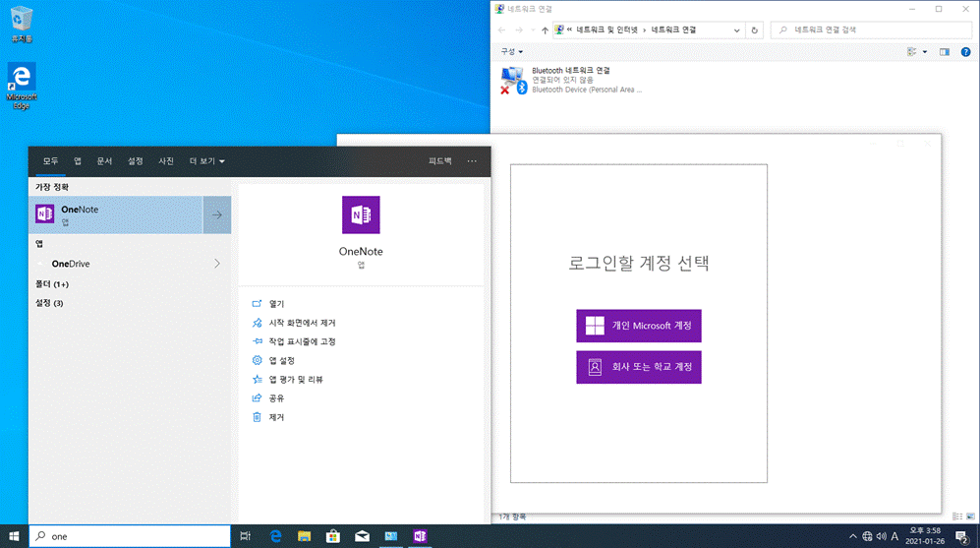Viewport: 980px width, 548px height.
Task: Click the uninstall trash icon
Action: [257, 416]
